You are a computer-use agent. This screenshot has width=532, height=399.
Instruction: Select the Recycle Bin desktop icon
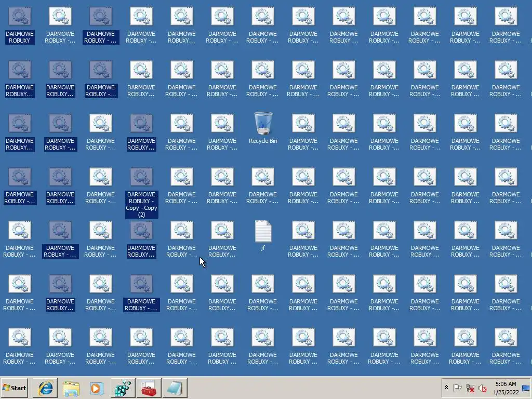[263, 128]
